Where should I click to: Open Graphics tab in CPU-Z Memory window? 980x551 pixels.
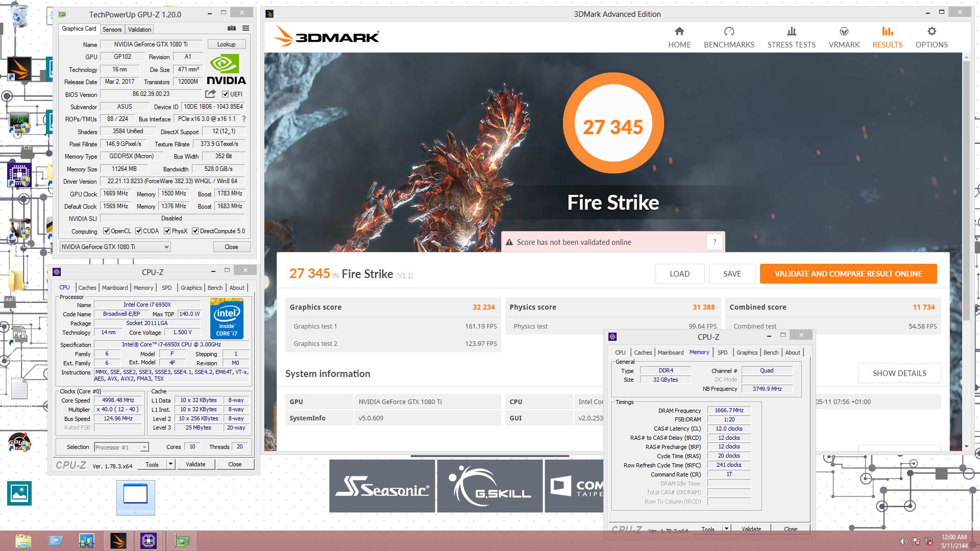click(x=747, y=353)
